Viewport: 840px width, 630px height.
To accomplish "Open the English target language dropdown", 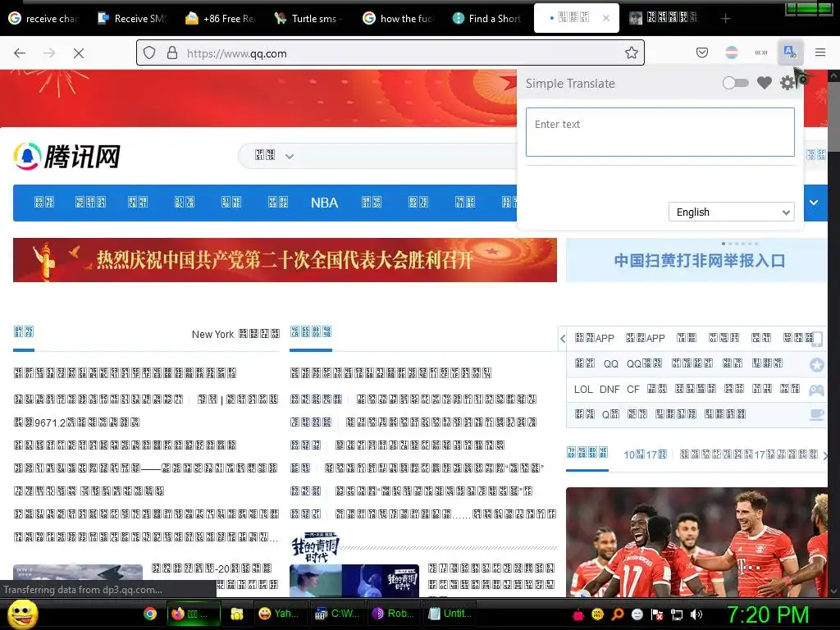I will (x=731, y=212).
